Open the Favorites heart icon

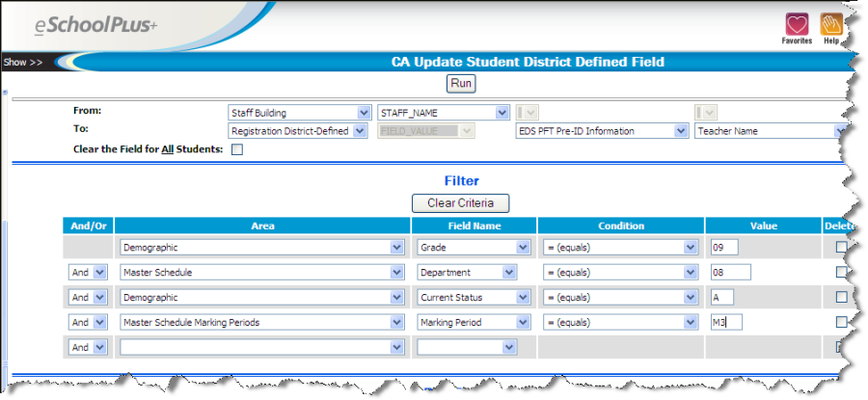[797, 24]
